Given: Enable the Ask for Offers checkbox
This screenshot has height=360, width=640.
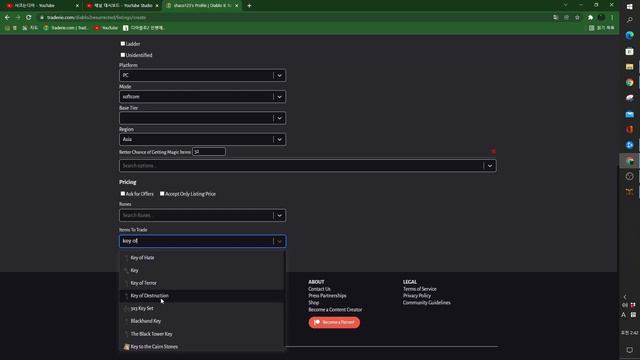Looking at the screenshot, I should (x=122, y=193).
